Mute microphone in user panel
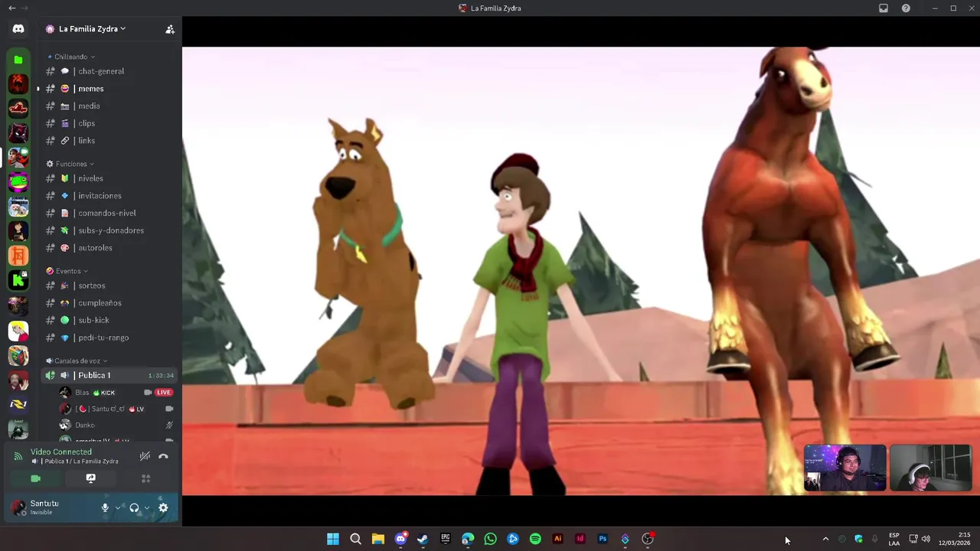 (x=105, y=507)
